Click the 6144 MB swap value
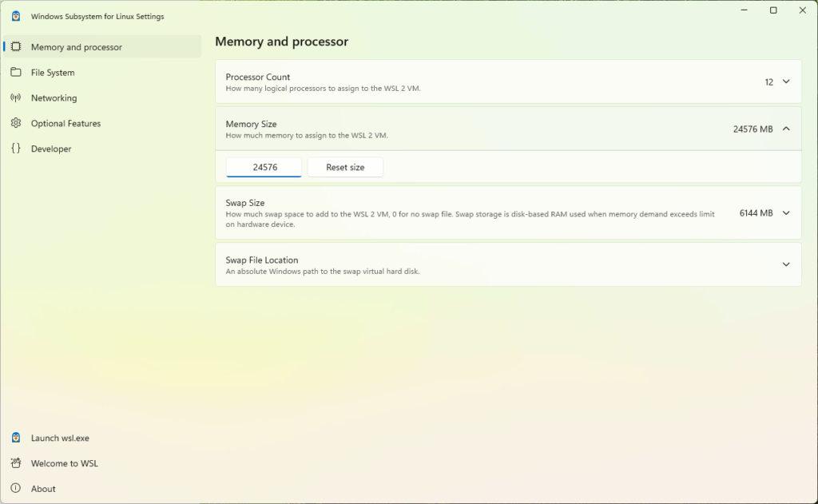818x504 pixels. coord(756,213)
